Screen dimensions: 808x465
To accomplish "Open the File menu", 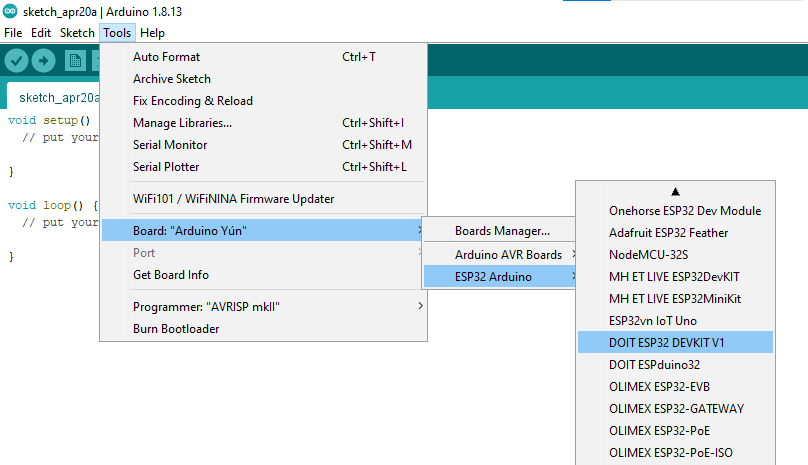I will (x=13, y=33).
